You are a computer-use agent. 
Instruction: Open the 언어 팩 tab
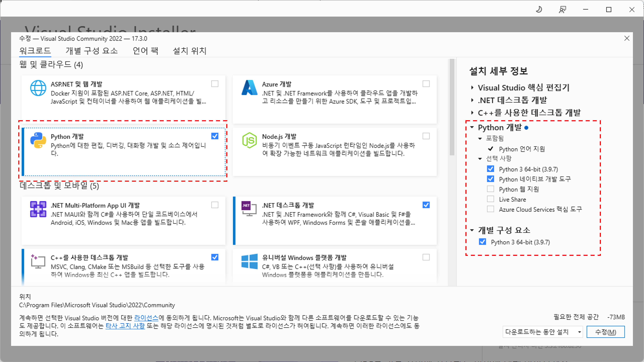145,51
